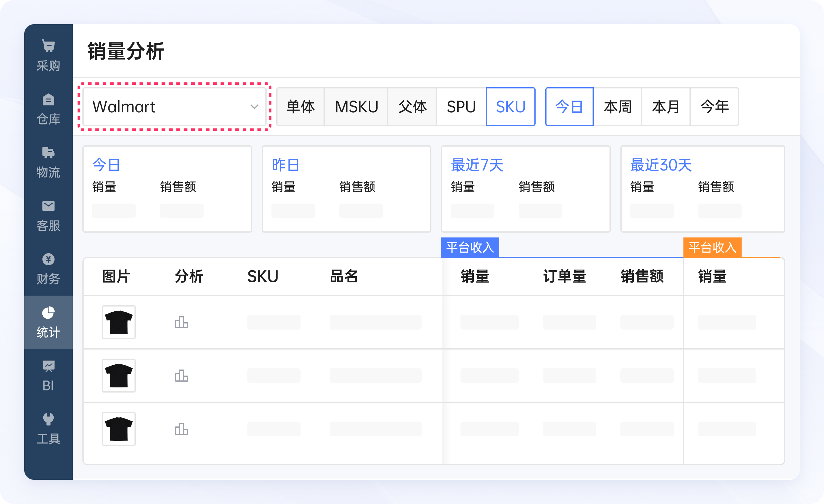
Task: Open the 采购 procurement section
Action: pos(48,54)
